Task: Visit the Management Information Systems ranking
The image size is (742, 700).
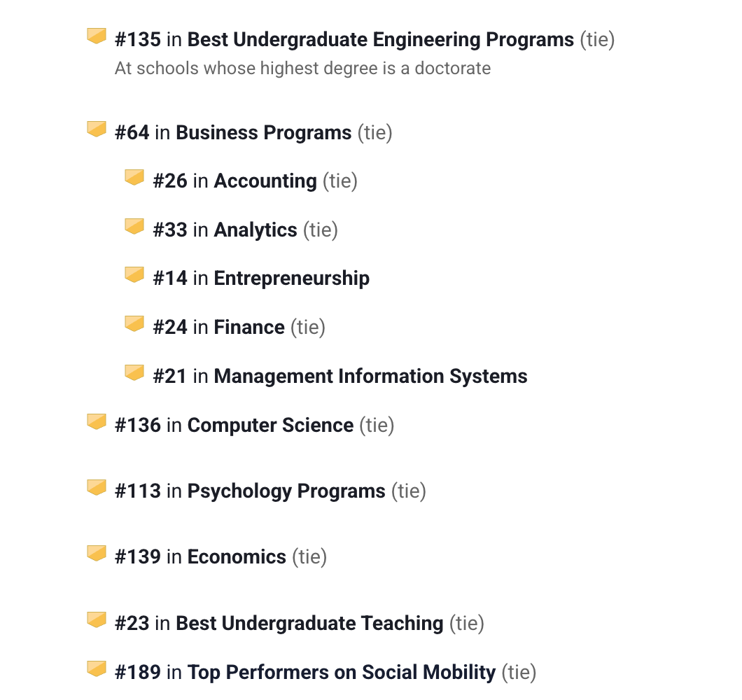Action: pyautogui.click(x=370, y=377)
